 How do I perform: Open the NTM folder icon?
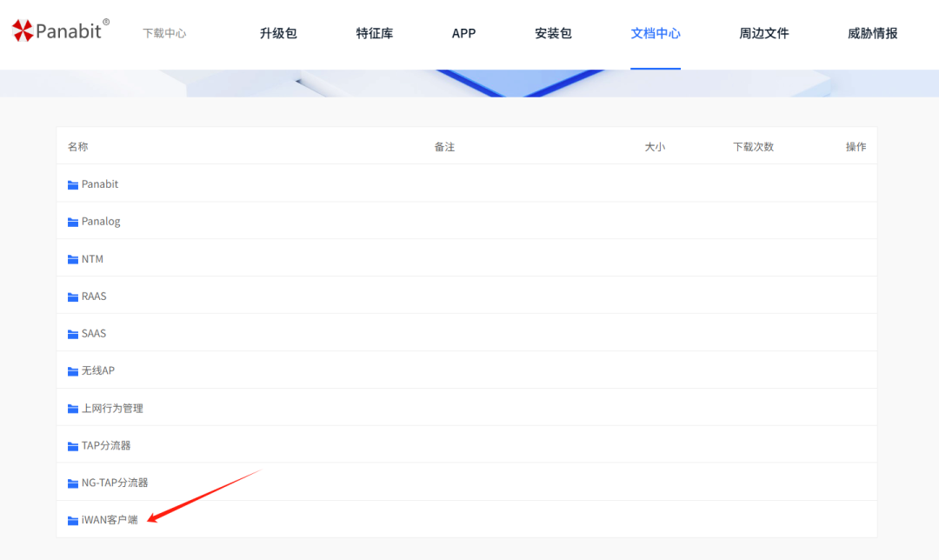(x=73, y=258)
